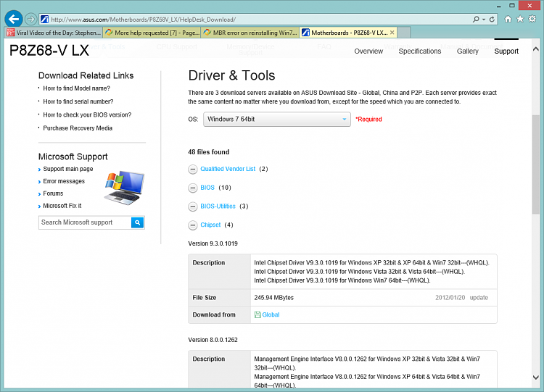Go back with the browser Back arrow

point(14,19)
